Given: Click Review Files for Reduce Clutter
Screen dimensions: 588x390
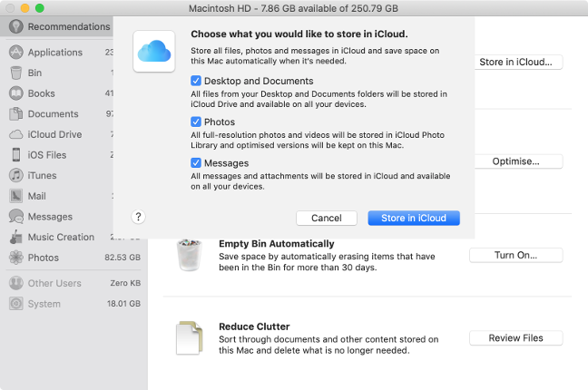Looking at the screenshot, I should click(x=515, y=338).
